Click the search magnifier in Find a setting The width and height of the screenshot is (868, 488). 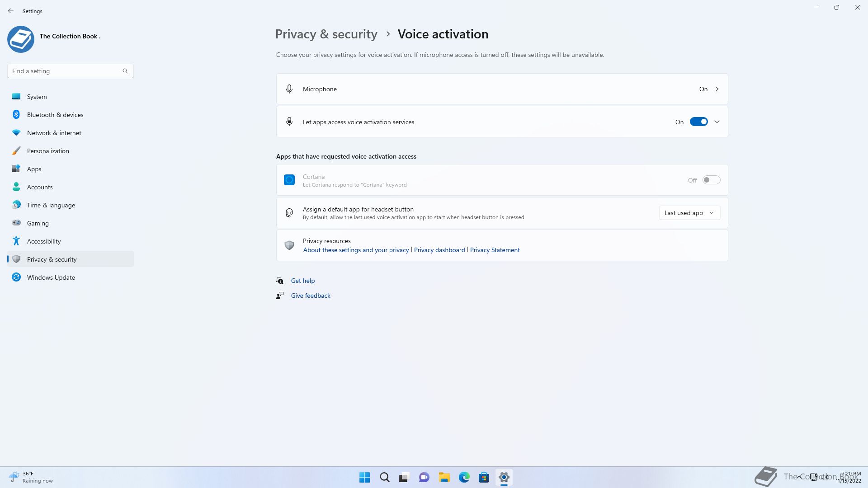point(125,71)
